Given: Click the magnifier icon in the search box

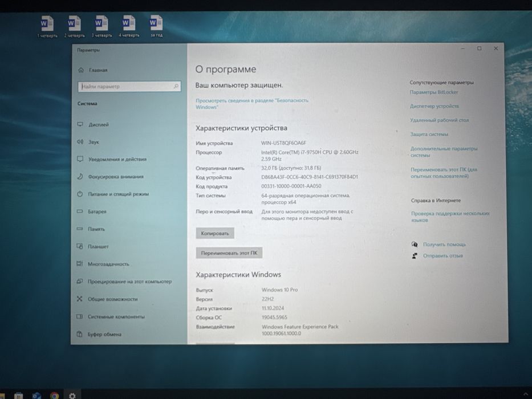Looking at the screenshot, I should (176, 86).
